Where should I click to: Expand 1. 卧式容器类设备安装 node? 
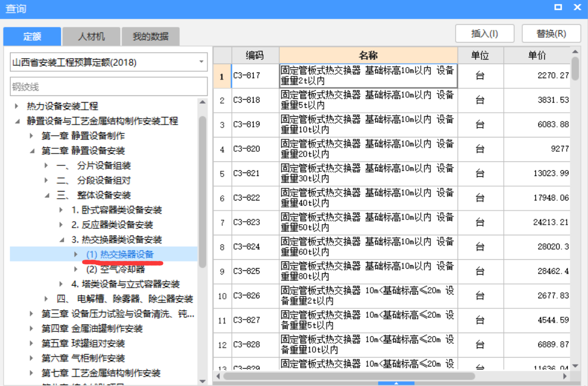[x=61, y=210]
